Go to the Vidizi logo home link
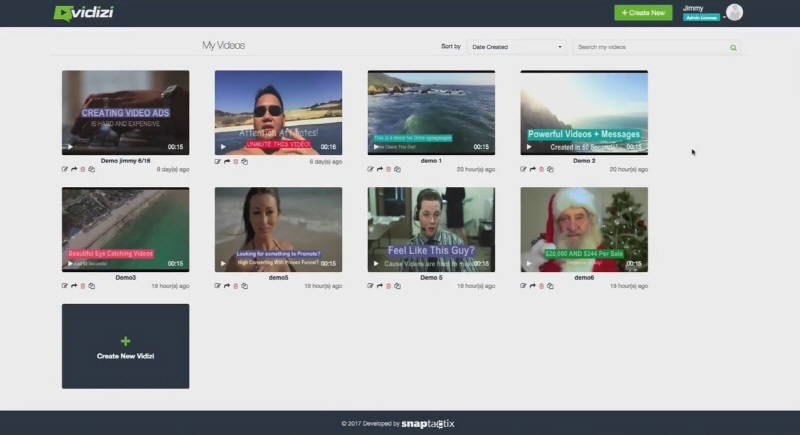Viewport: 800px width, 435px height. [x=84, y=13]
